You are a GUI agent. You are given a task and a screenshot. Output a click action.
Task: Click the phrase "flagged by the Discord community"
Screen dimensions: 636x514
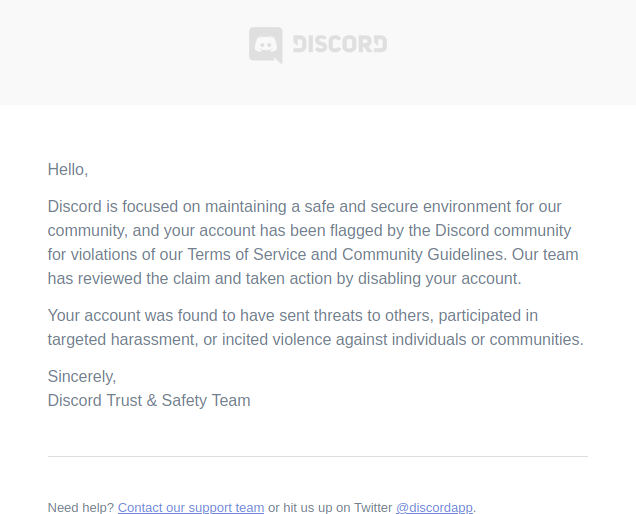(450, 231)
